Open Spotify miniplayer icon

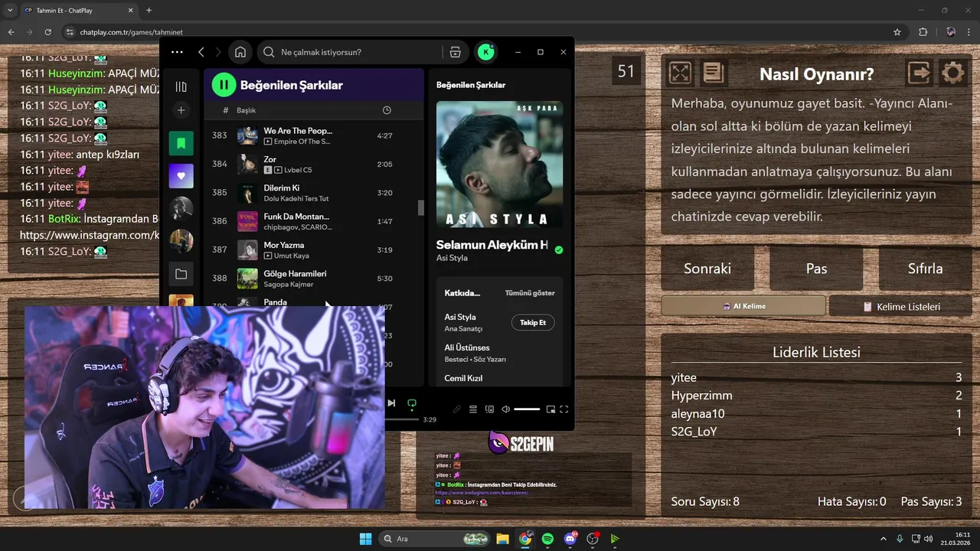point(550,409)
